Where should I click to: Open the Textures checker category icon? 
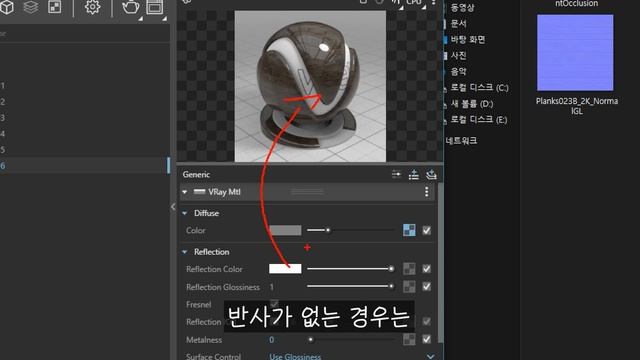(54, 7)
